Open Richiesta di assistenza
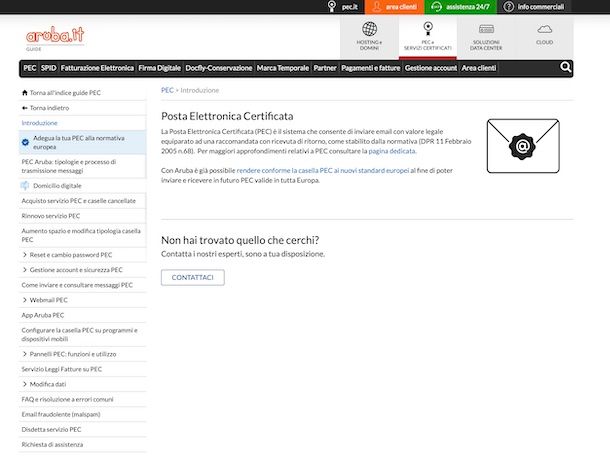The height and width of the screenshot is (459, 610). [52, 445]
